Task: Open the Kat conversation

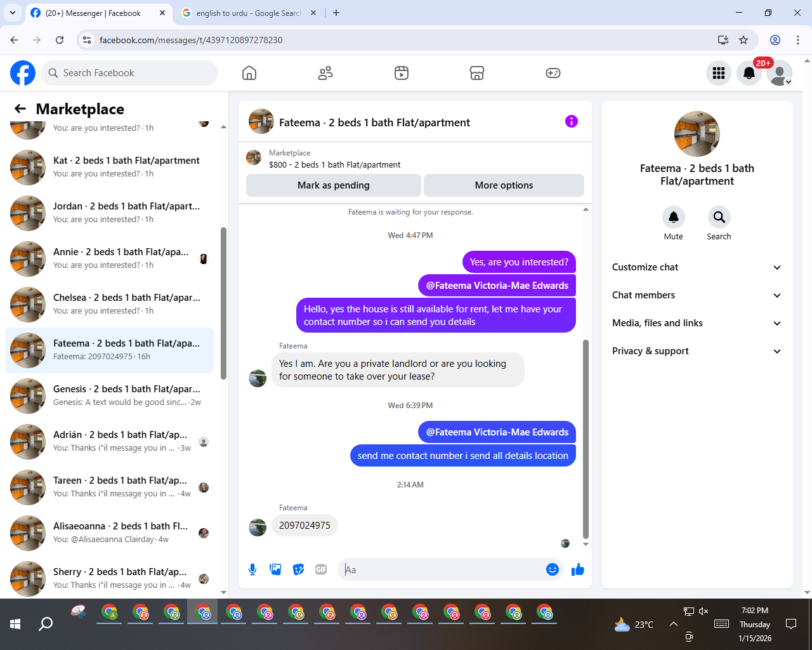Action: coord(109,168)
